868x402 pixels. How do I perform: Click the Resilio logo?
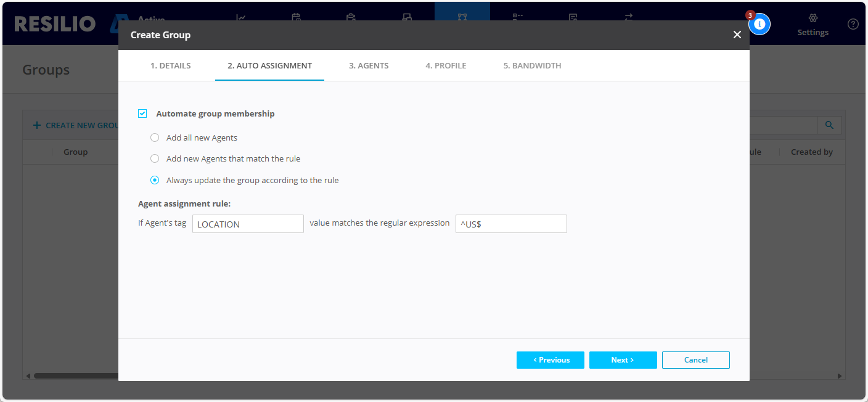55,24
